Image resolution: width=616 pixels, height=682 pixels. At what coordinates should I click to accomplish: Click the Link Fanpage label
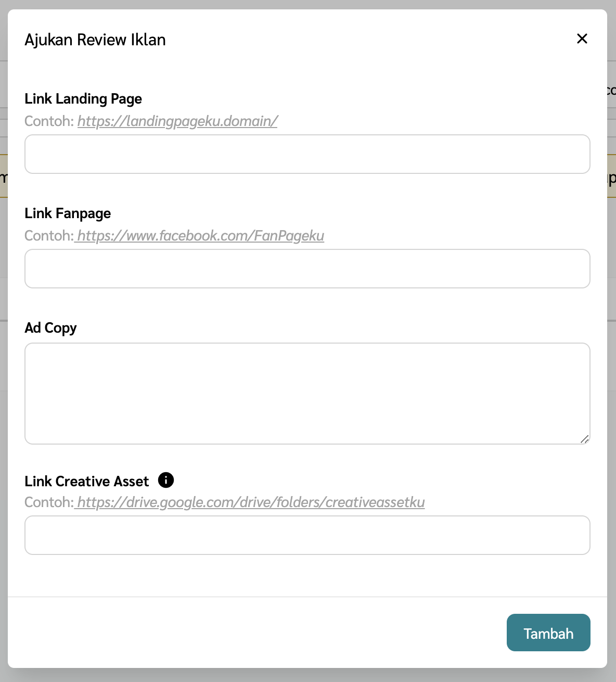pyautogui.click(x=68, y=213)
